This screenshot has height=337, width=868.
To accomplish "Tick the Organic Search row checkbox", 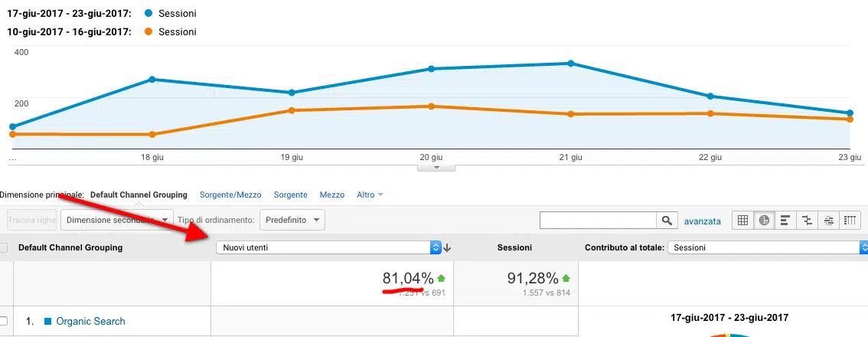I will [x=3, y=321].
